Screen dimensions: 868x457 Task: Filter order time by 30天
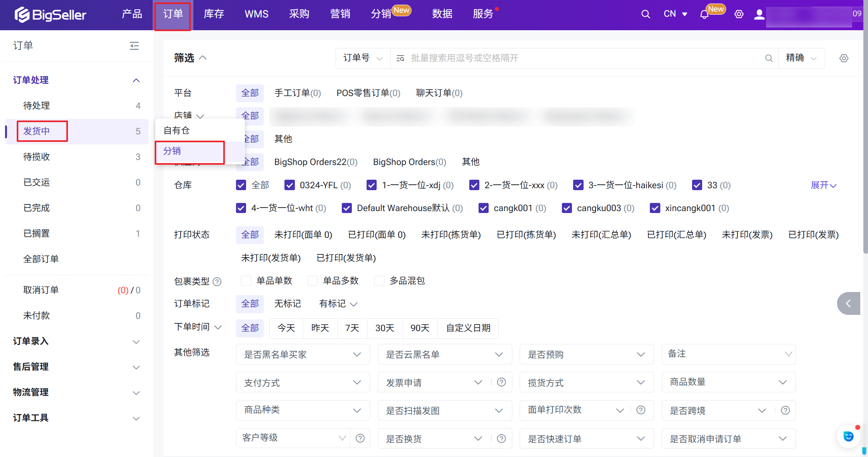(384, 328)
